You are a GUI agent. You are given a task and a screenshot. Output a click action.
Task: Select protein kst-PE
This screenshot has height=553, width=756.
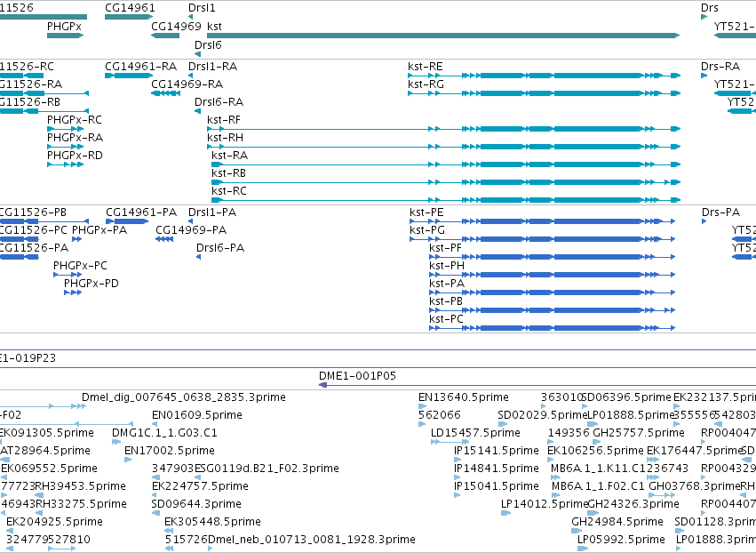pos(543,221)
